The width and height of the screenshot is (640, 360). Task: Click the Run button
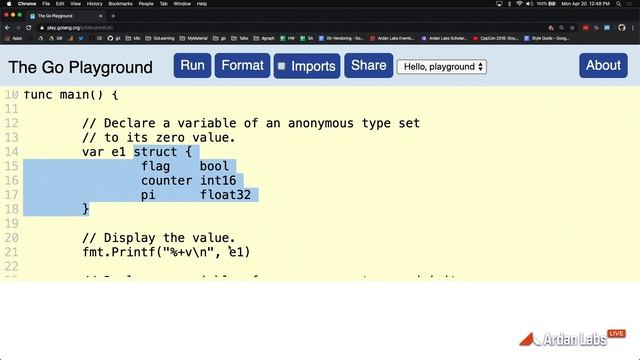tap(192, 65)
